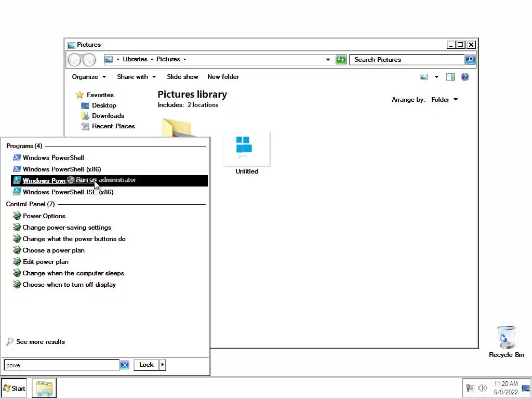Open the location icon dropdown in address bar

pyautogui.click(x=118, y=59)
